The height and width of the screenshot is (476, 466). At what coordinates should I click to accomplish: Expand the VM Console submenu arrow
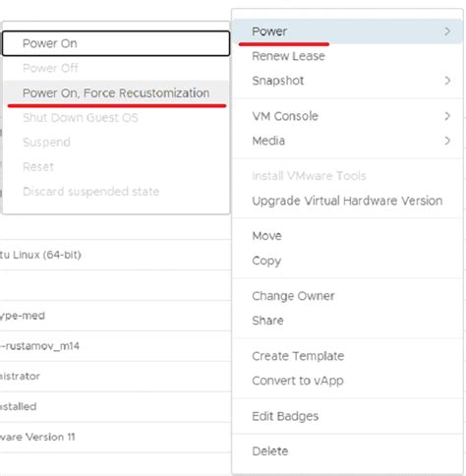click(x=447, y=116)
